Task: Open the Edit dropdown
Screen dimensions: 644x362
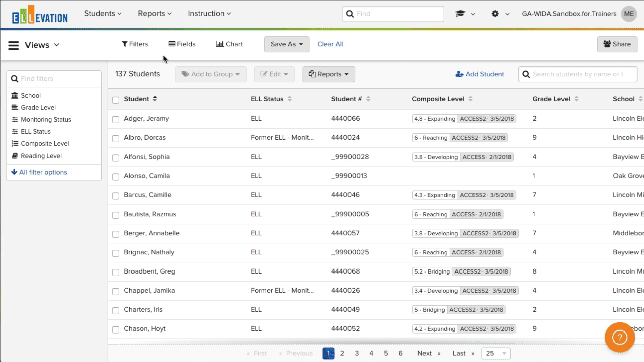Action: tap(274, 74)
